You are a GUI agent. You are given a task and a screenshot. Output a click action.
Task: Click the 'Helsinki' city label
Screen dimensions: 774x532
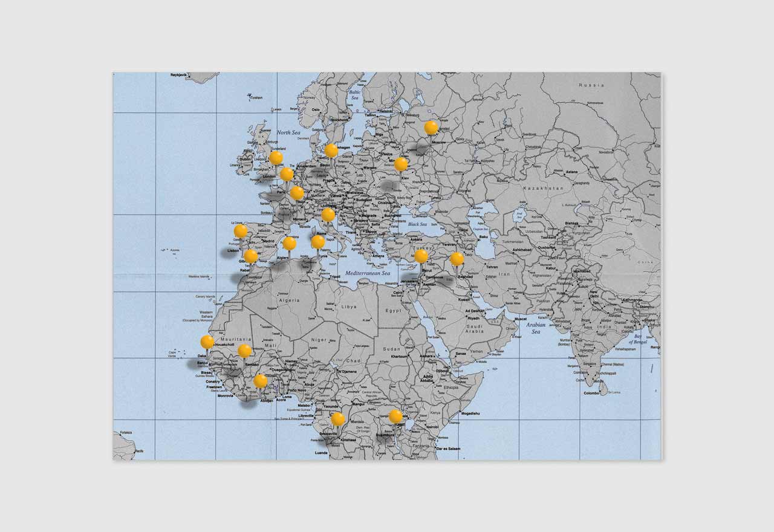point(385,111)
